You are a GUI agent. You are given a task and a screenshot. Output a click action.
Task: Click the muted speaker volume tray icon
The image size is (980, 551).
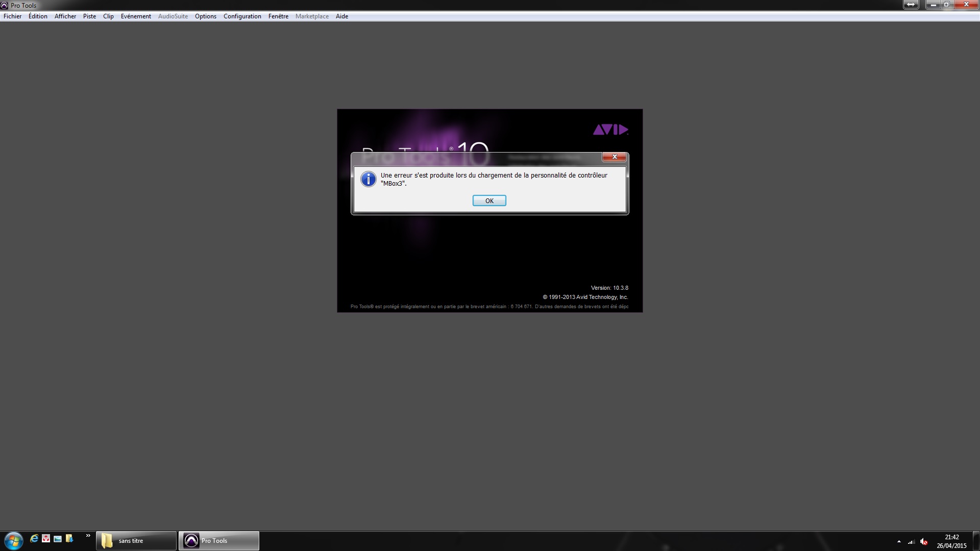(924, 541)
